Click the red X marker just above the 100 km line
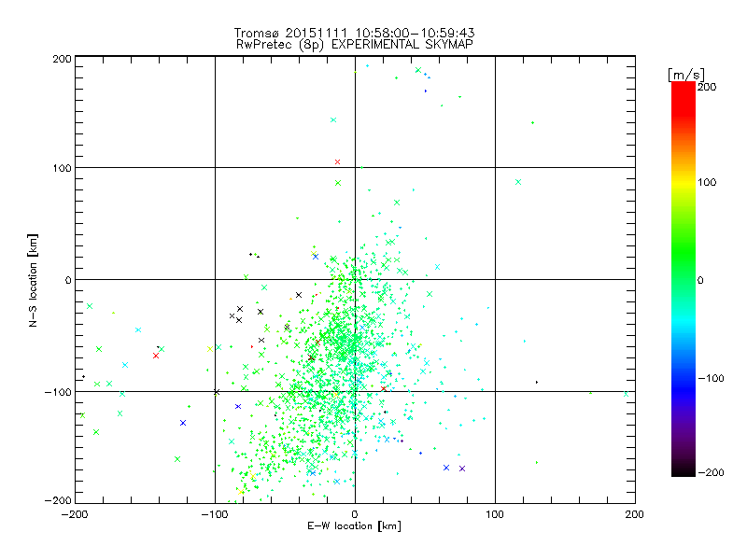The height and width of the screenshot is (560, 747). pos(337,161)
